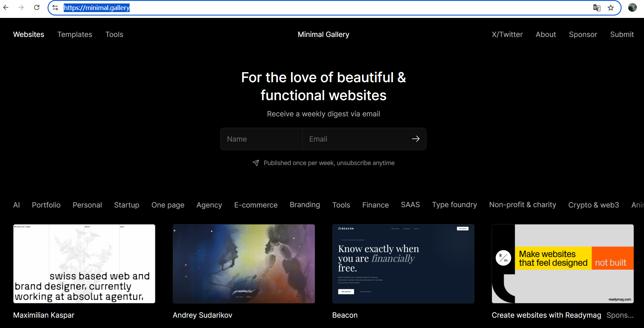Viewport: 644px width, 328px height.
Task: Click the Andrey Sudarikov title link
Action: pyautogui.click(x=202, y=315)
